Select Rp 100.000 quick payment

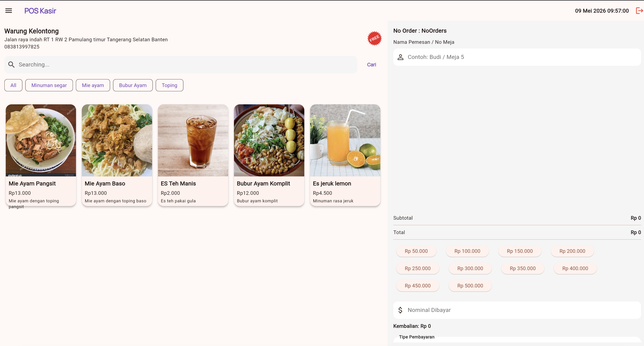coord(467,251)
